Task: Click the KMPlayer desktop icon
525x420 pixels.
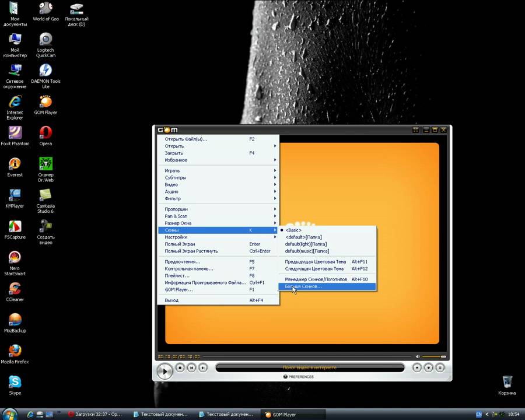Action: pos(15,198)
